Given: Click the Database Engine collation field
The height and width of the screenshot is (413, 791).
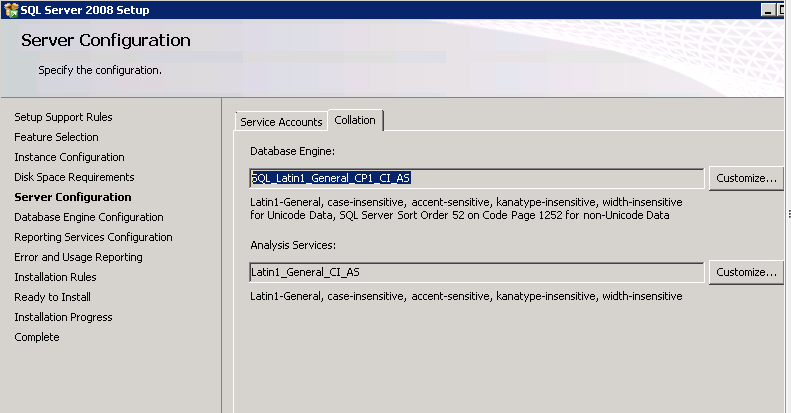Looking at the screenshot, I should pos(477,178).
